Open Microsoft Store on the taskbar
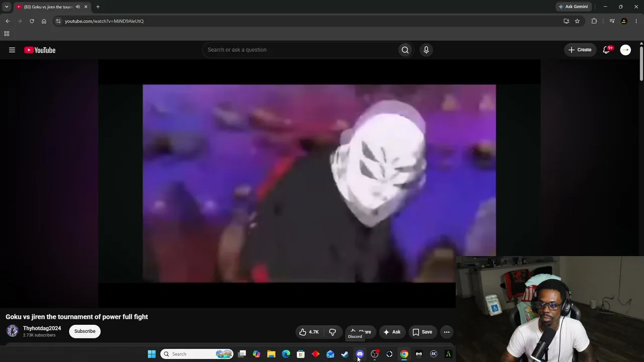This screenshot has width=644, height=362. (x=301, y=354)
